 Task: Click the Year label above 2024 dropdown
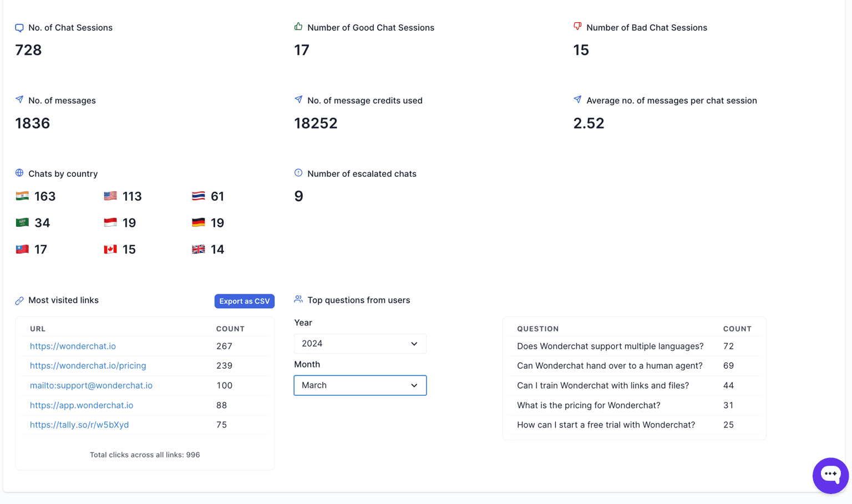point(303,323)
